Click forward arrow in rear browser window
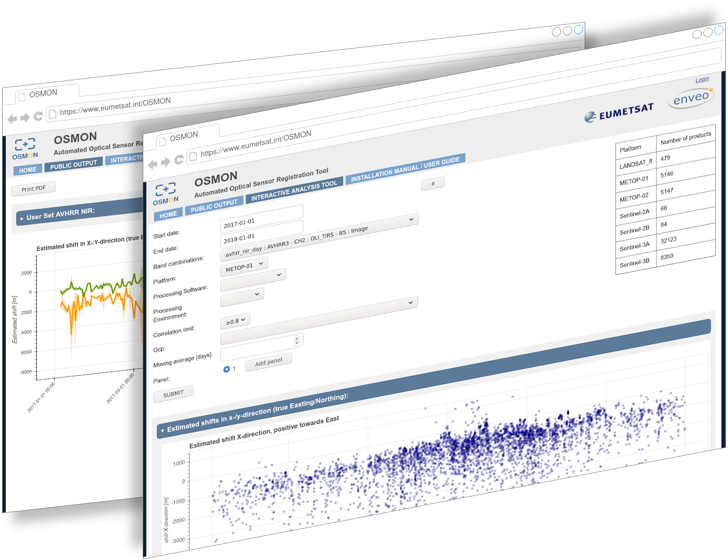The image size is (728, 560). point(25,117)
